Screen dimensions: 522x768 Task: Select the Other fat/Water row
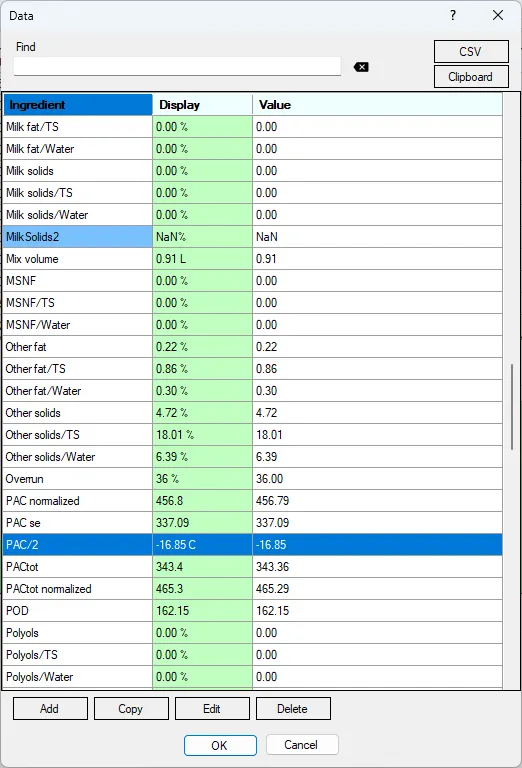(x=253, y=391)
